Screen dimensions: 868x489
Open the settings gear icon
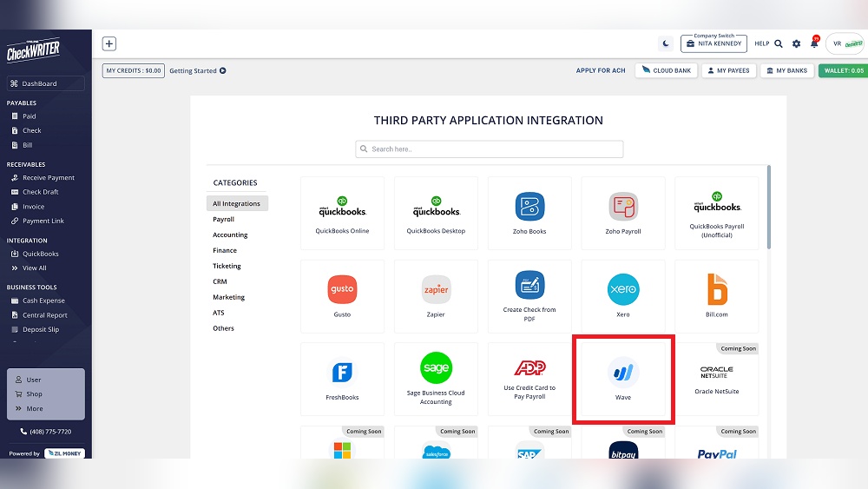[796, 43]
